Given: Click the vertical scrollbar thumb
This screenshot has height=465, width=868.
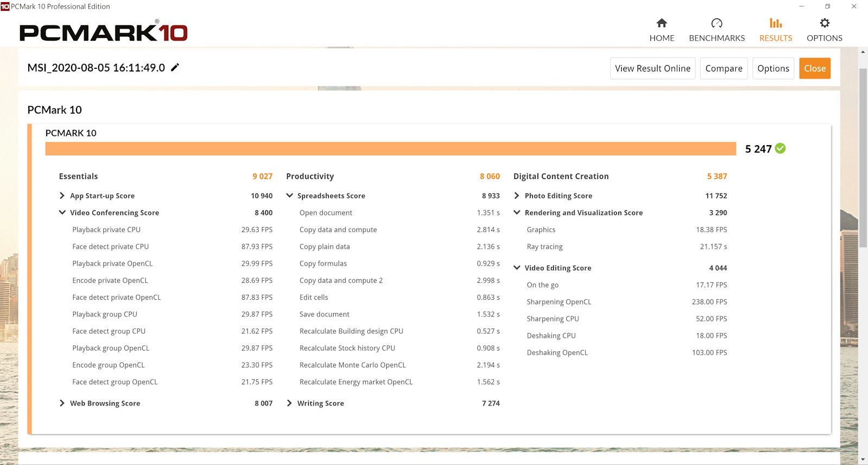Looking at the screenshot, I should (863, 157).
